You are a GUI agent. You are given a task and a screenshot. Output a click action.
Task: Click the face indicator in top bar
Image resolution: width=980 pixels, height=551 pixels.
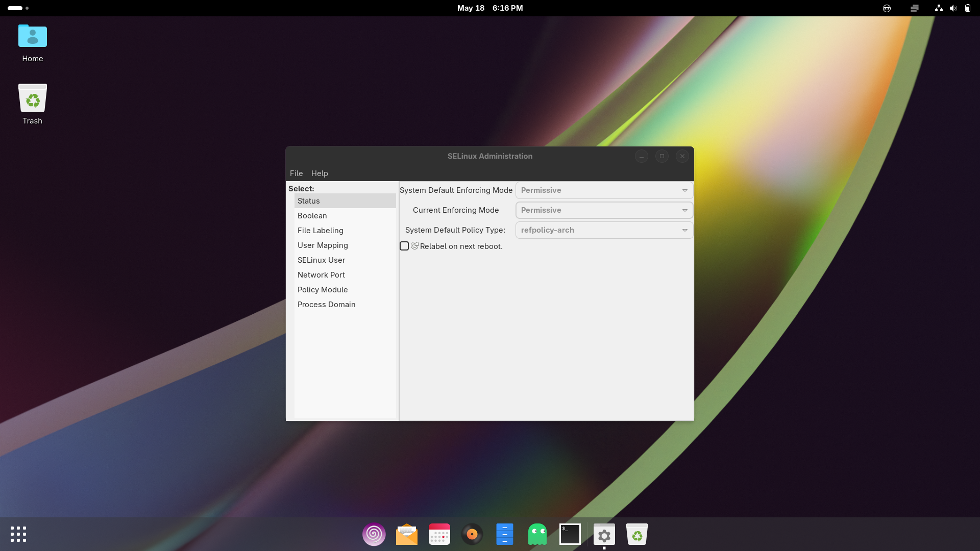click(887, 8)
